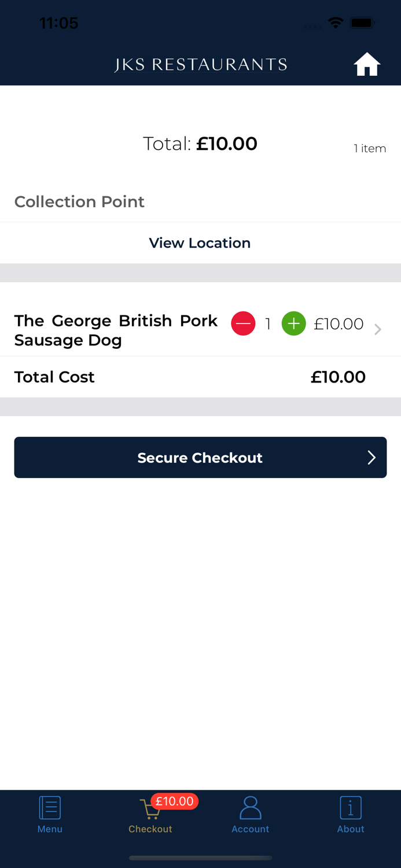Image resolution: width=401 pixels, height=868 pixels.
Task: Tap the red £10.00 cart badge
Action: tap(175, 801)
